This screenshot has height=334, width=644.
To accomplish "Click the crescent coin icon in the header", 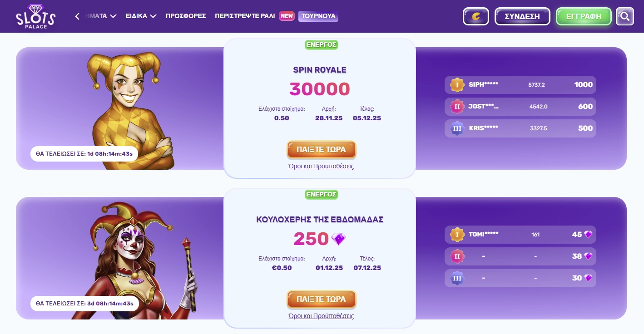I will (x=476, y=16).
